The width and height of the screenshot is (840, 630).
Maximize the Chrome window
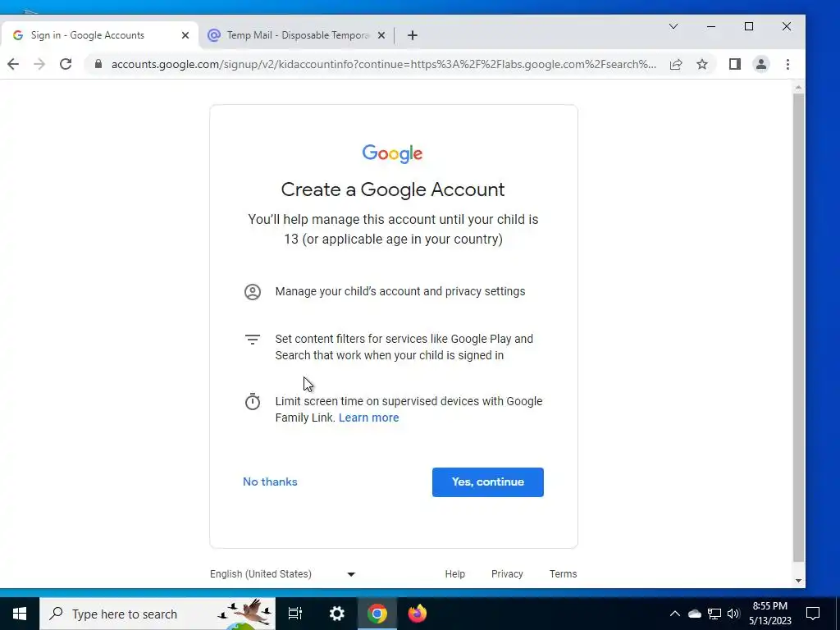pos(749,26)
